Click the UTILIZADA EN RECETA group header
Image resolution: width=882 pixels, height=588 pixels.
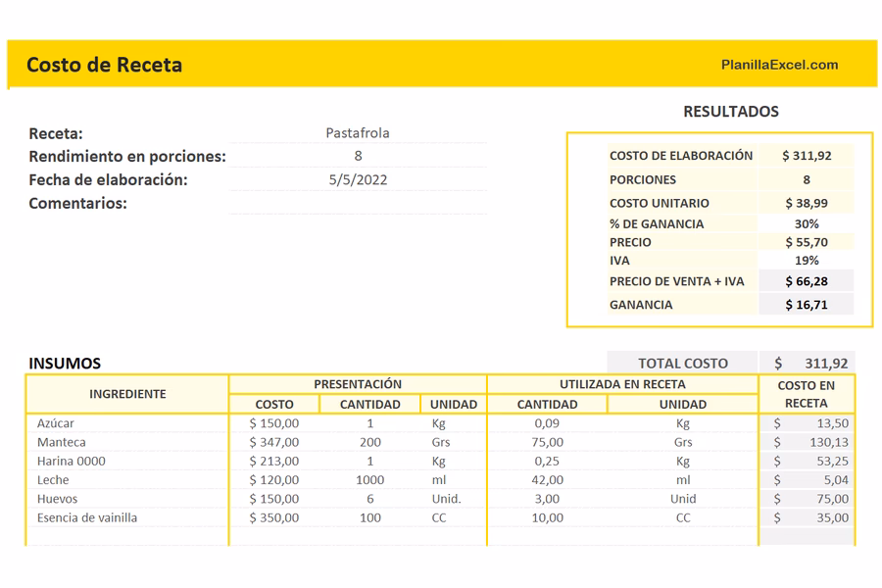pos(622,384)
